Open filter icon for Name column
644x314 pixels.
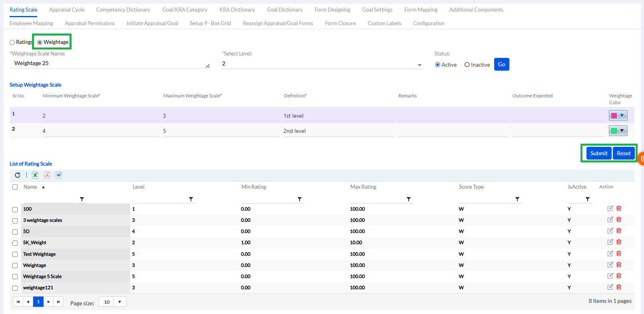pos(82,199)
